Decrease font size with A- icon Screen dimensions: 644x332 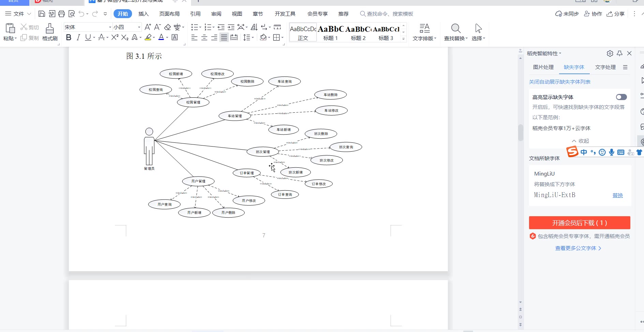(157, 27)
